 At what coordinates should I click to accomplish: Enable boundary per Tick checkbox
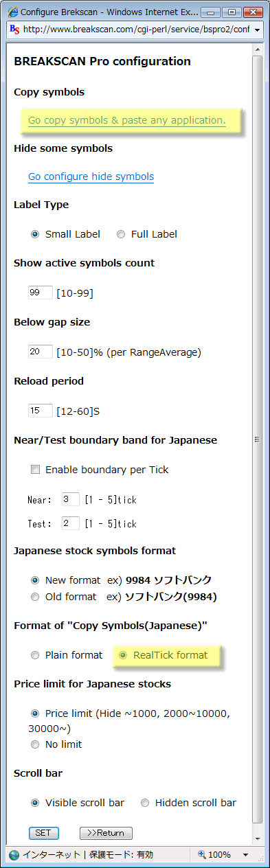[x=35, y=470]
